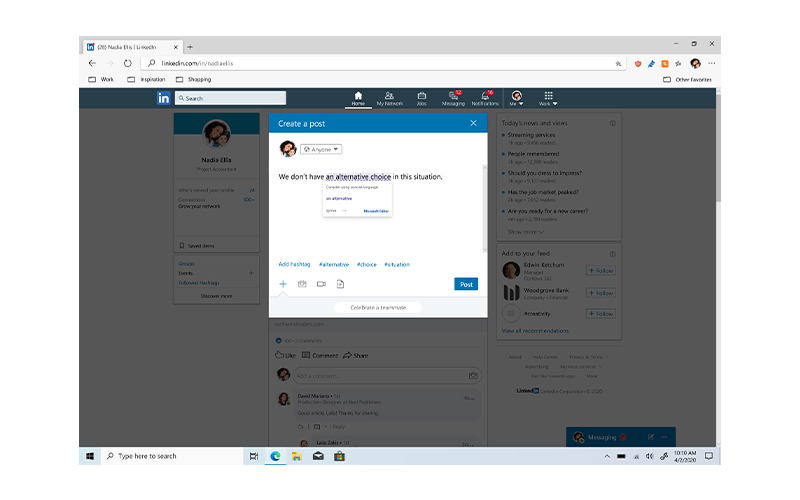The image size is (800, 500).
Task: Add a video using the video icon
Action: 321,284
